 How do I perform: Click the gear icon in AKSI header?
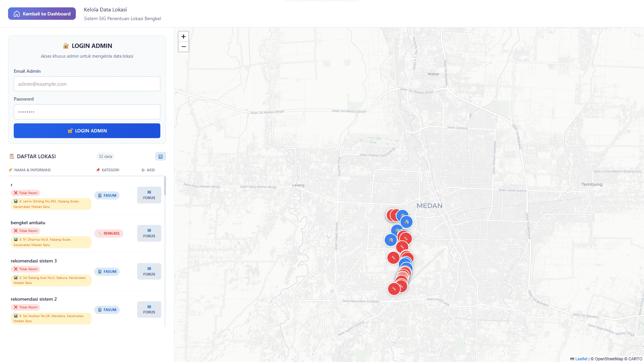[143, 170]
